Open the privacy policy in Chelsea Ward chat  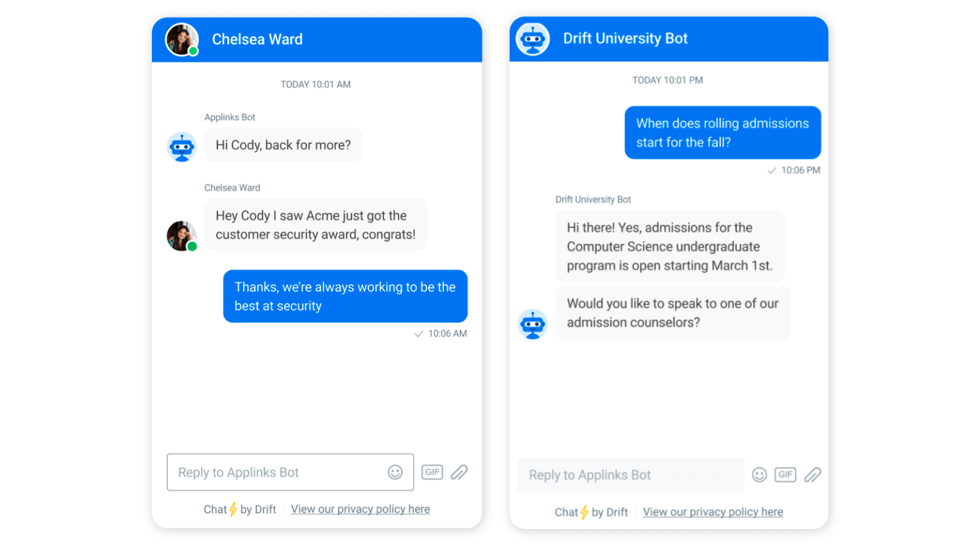360,509
